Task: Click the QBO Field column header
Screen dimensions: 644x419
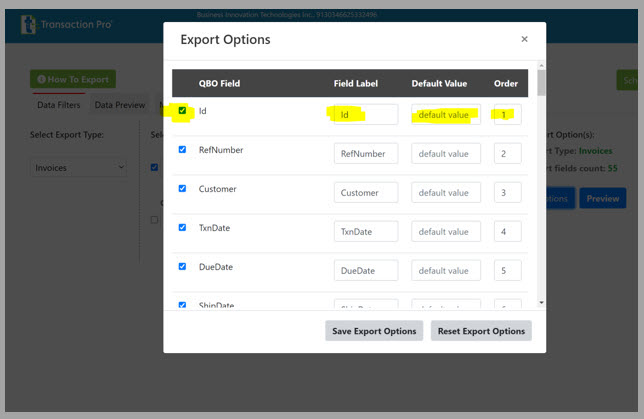Action: (219, 83)
